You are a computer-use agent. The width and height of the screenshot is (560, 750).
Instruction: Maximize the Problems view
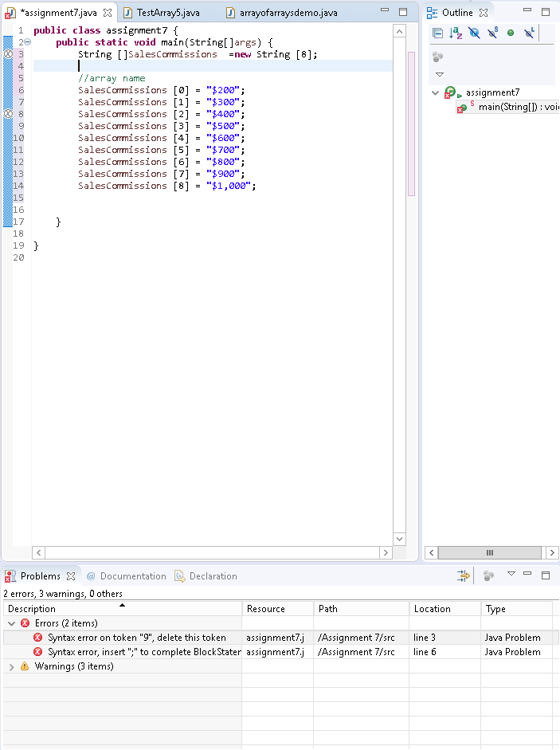point(546,575)
